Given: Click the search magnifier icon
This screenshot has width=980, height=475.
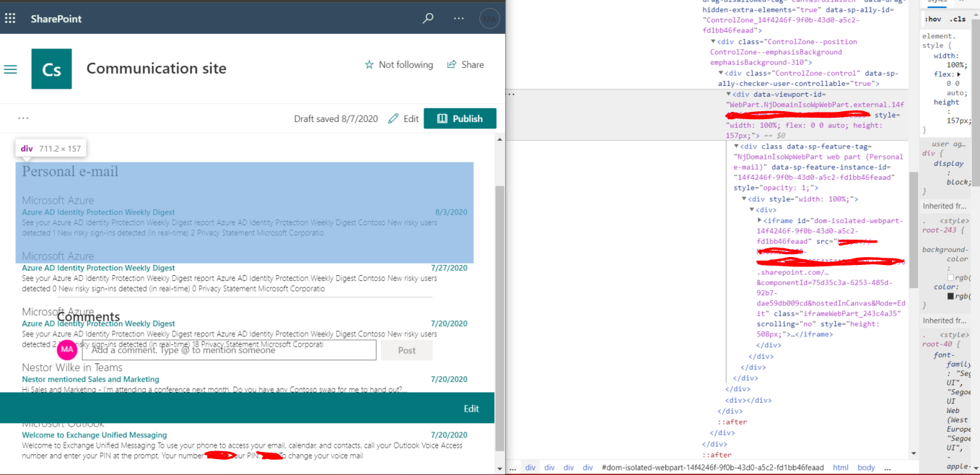Looking at the screenshot, I should (427, 19).
